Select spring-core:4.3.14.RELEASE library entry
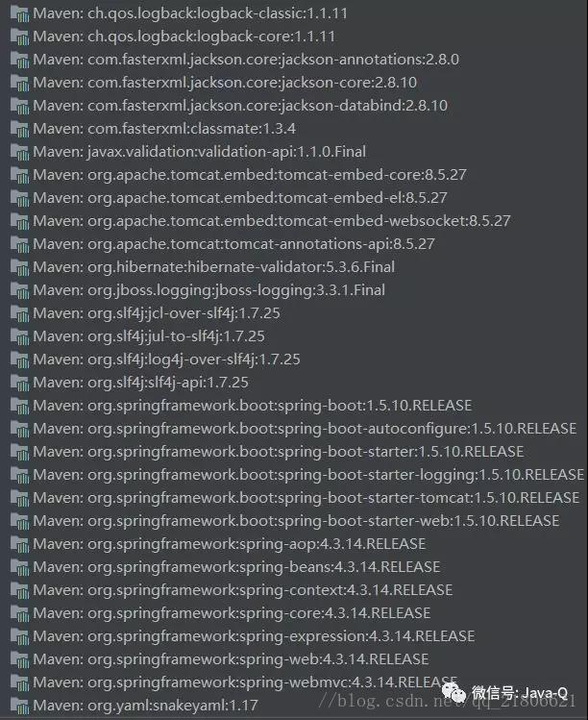Viewport: 588px width, 720px height. tap(220, 613)
